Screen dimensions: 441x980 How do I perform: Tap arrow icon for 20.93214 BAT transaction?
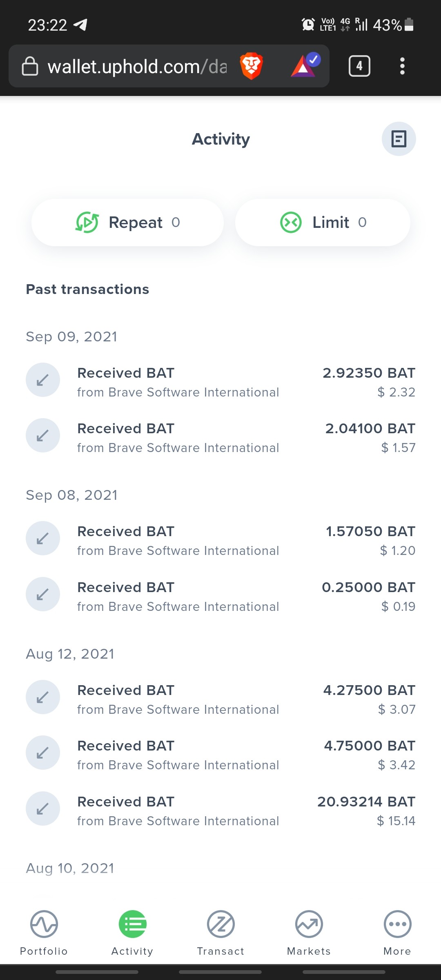pyautogui.click(x=43, y=808)
